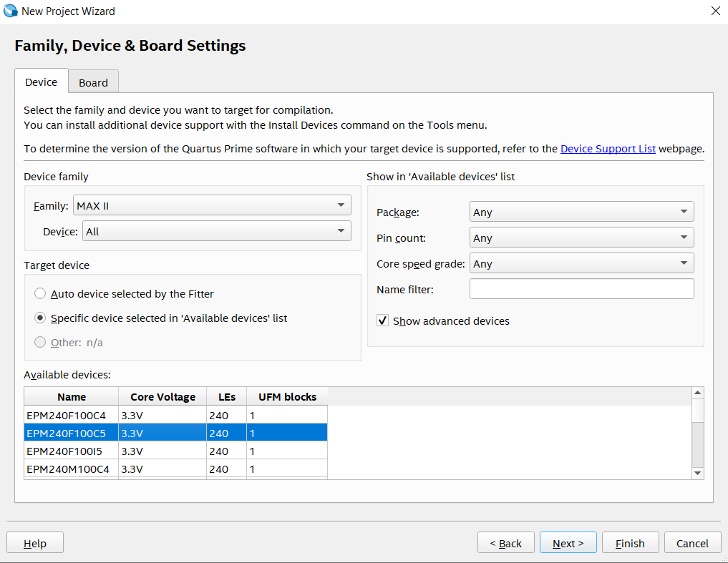The height and width of the screenshot is (563, 728).
Task: Expand the Package filter dropdown
Action: click(581, 212)
